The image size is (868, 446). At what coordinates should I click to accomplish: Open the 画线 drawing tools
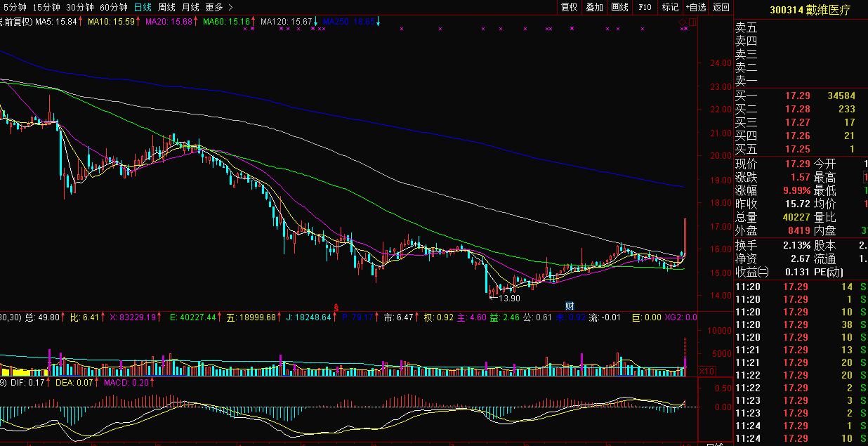[x=619, y=7]
